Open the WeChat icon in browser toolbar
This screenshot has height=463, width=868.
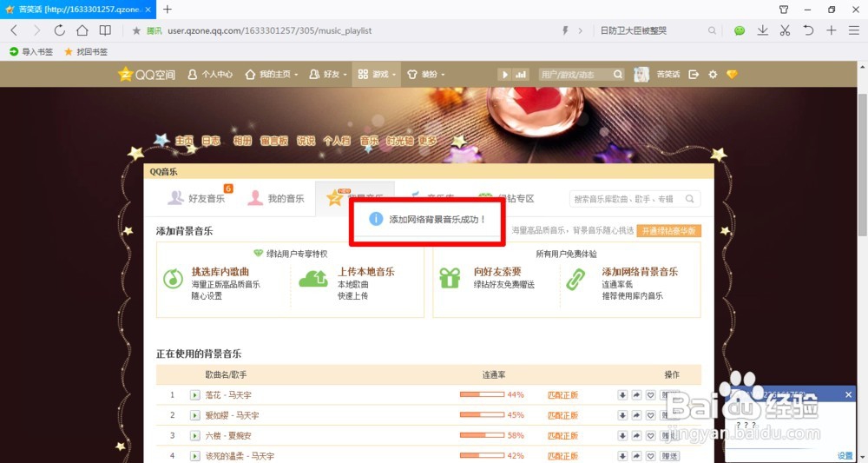point(740,30)
